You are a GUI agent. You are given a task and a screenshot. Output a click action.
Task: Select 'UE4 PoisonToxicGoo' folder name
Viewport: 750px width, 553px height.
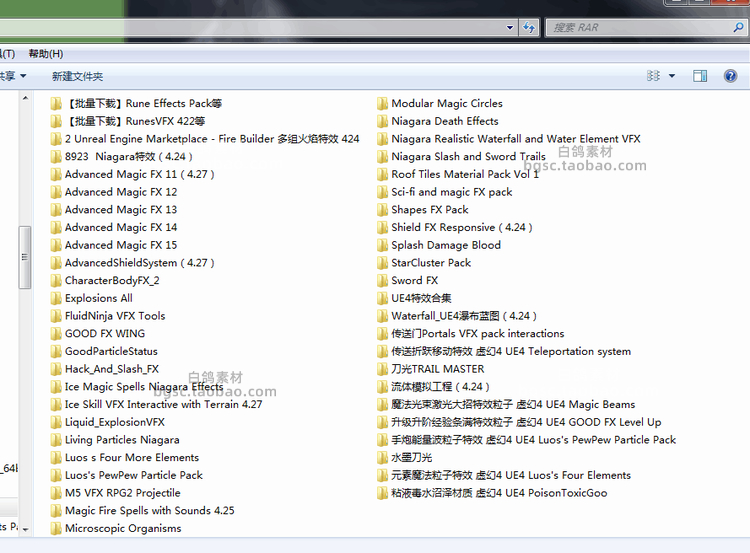(556, 493)
